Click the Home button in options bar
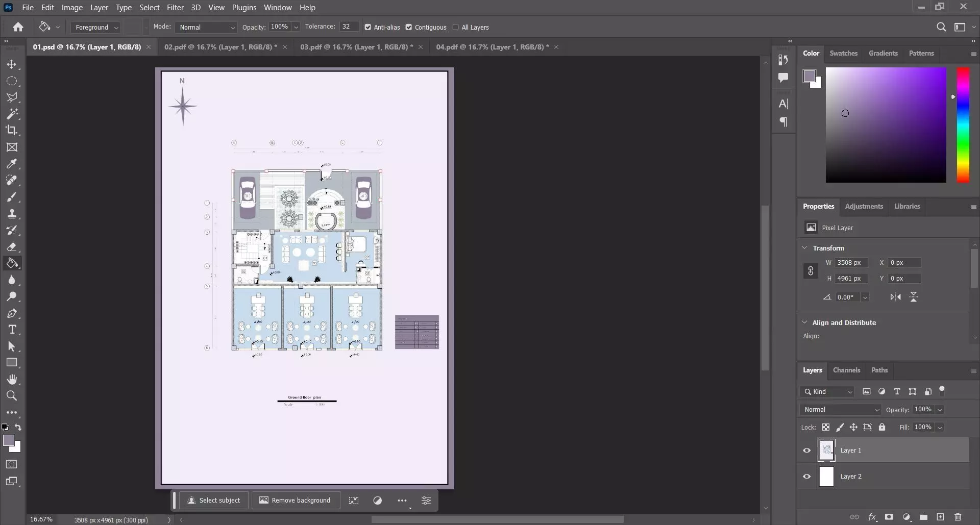 click(x=18, y=27)
